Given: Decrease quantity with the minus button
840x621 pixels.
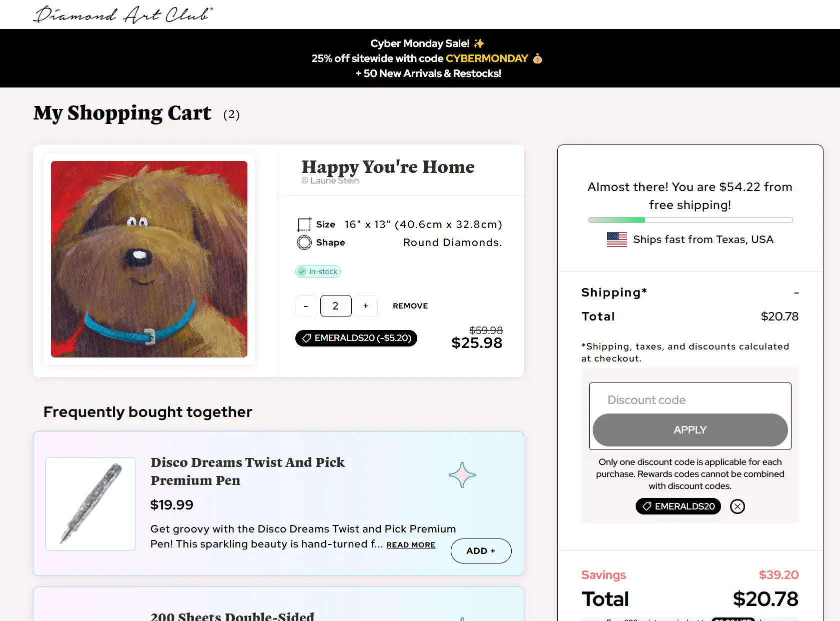Looking at the screenshot, I should click(x=306, y=306).
